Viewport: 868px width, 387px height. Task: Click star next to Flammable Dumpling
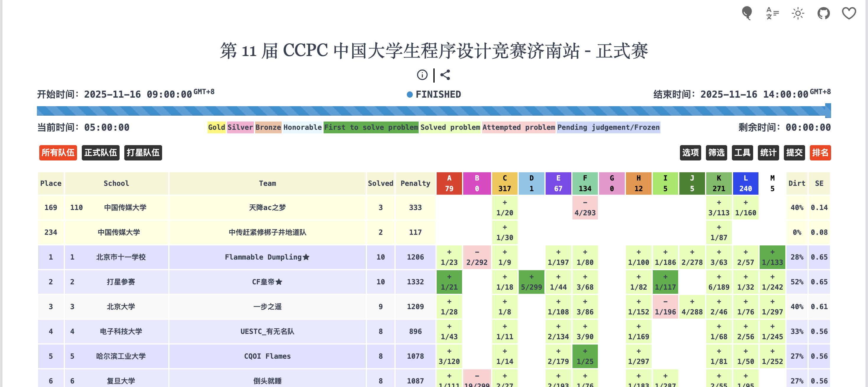(x=306, y=257)
